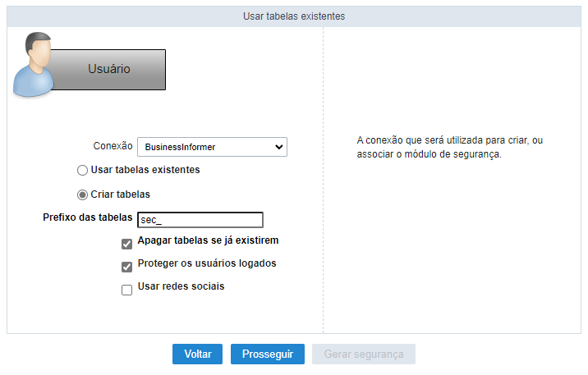Select the 'Criar tabelas' radio button
Viewport: 588px width, 375px height.
pyautogui.click(x=82, y=195)
